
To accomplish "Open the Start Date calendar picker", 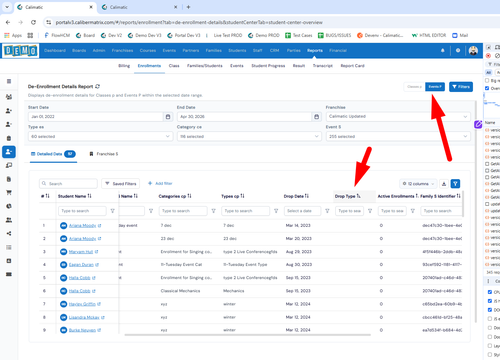I will [x=168, y=117].
